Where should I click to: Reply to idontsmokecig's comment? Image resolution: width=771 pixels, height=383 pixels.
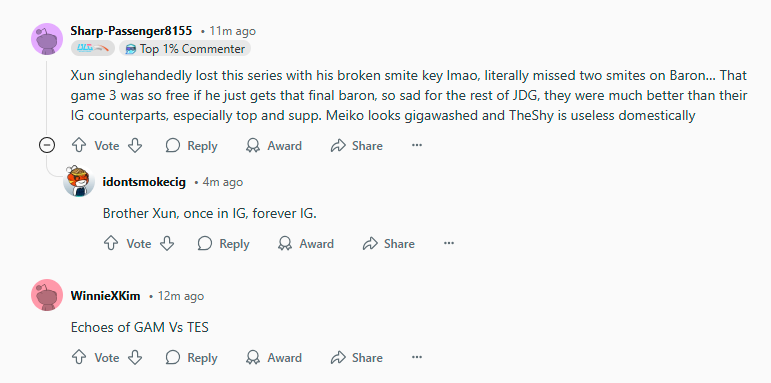tap(223, 243)
